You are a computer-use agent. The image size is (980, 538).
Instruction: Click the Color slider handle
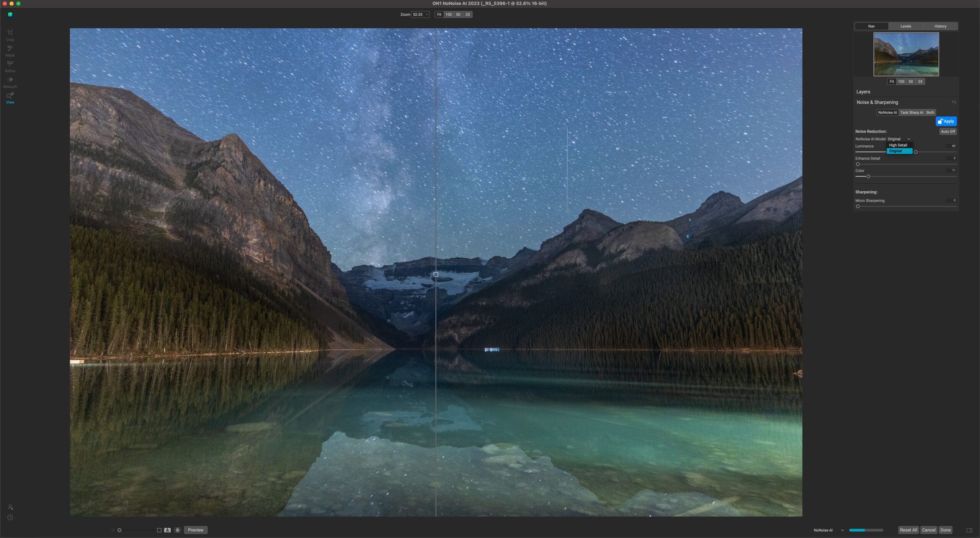pos(868,176)
